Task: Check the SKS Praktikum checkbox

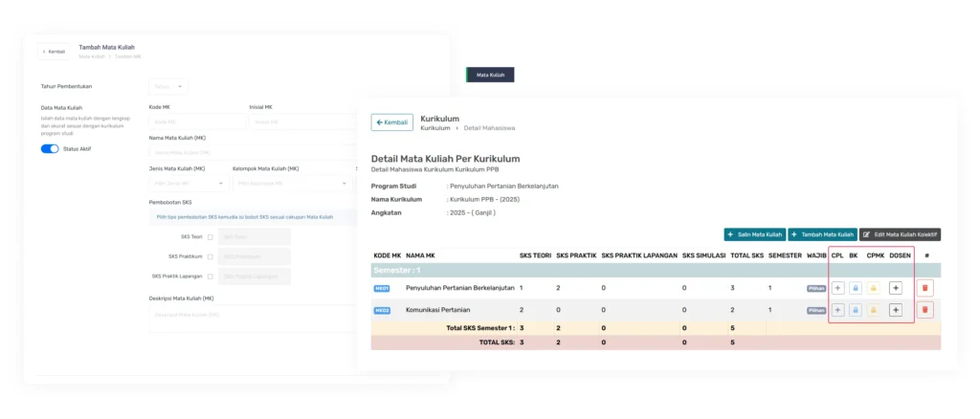Action: (x=210, y=256)
